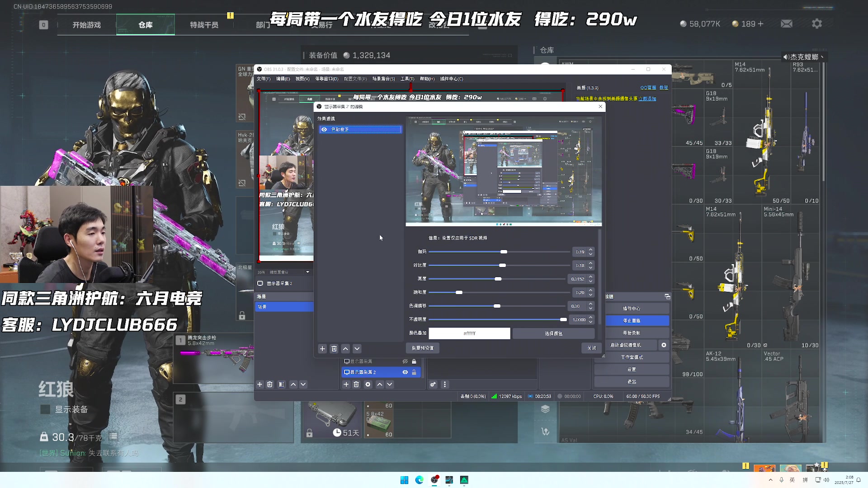Click the microphone icon in the system tray

pyautogui.click(x=781, y=480)
